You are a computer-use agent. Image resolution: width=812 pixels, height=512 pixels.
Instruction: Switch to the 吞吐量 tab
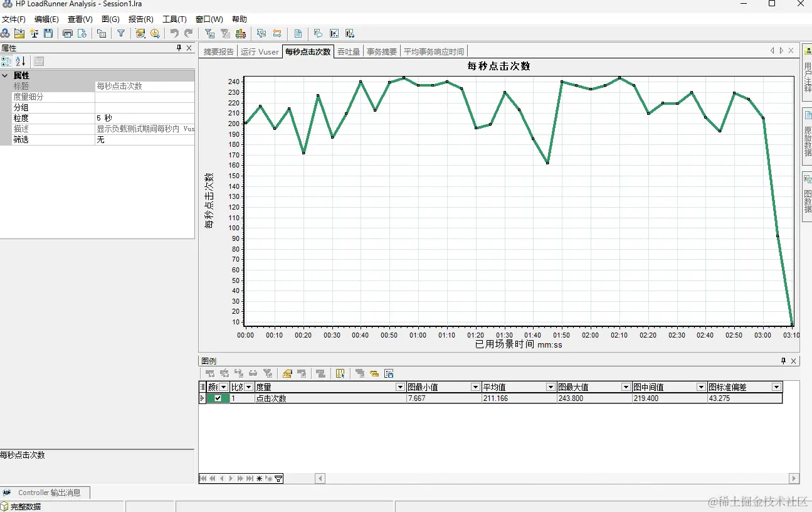pyautogui.click(x=349, y=51)
